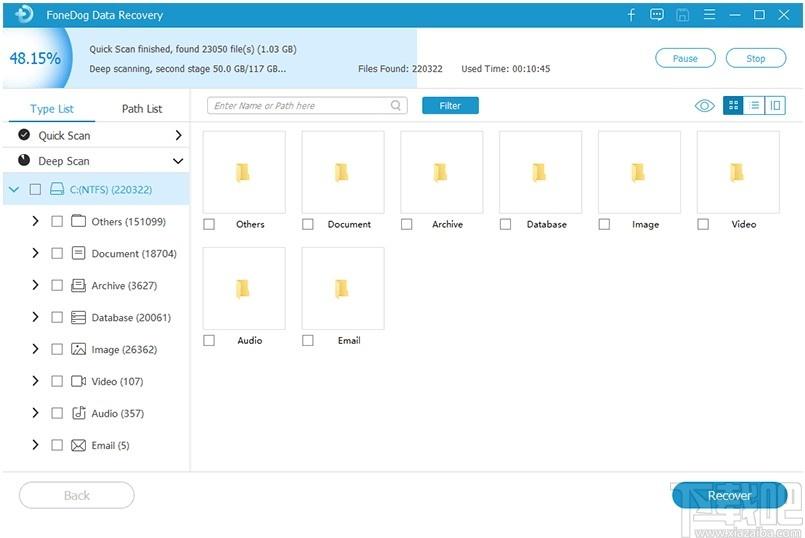805x538 pixels.
Task: Expand the Image (26362) tree node
Action: click(x=35, y=349)
